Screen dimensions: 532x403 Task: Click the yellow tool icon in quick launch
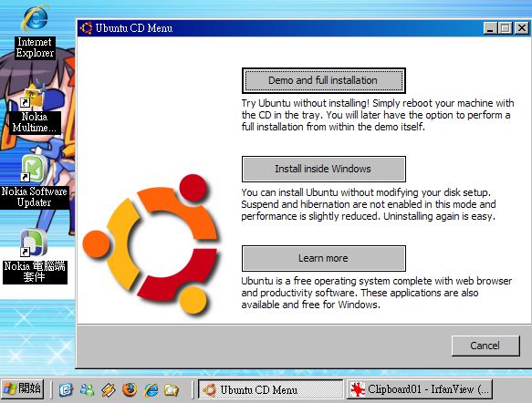109,390
